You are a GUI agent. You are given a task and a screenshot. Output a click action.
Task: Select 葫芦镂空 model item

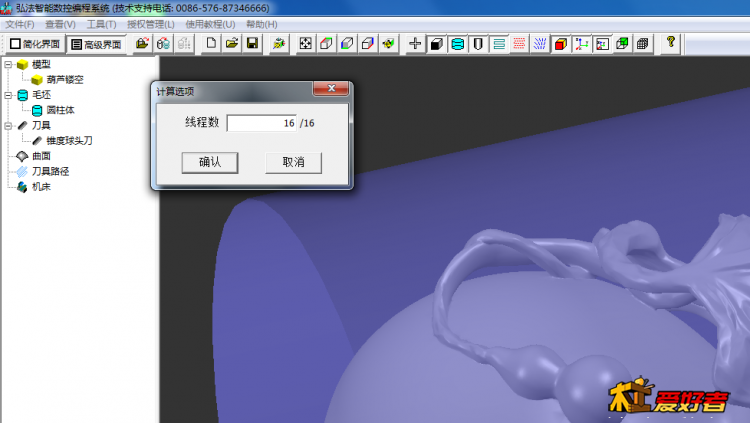point(65,79)
